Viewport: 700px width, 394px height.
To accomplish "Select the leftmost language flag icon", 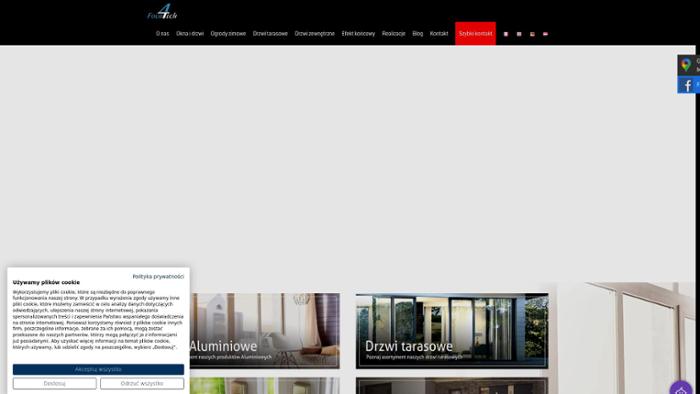I will [506, 34].
